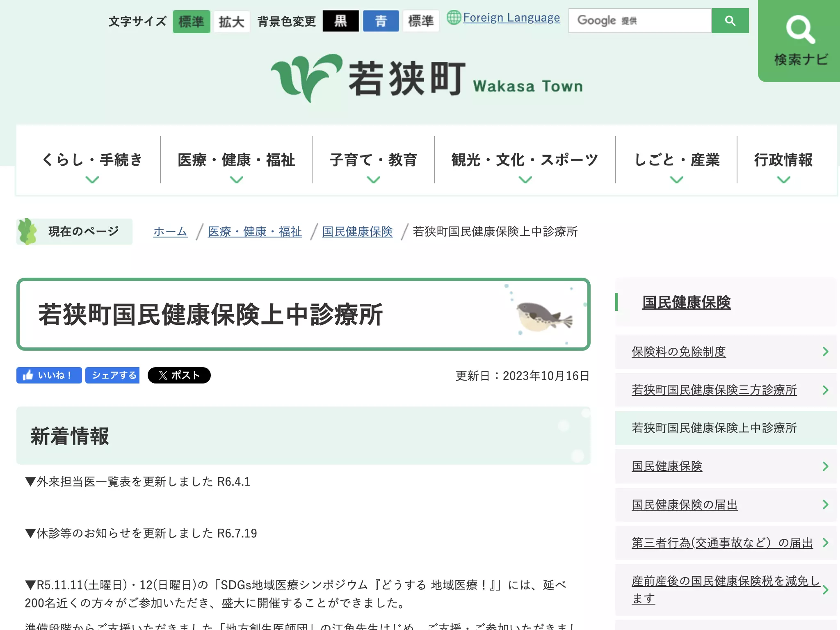Select current 若狭町国民健康保険上中診療所 sidebar item
840x630 pixels.
click(726, 428)
